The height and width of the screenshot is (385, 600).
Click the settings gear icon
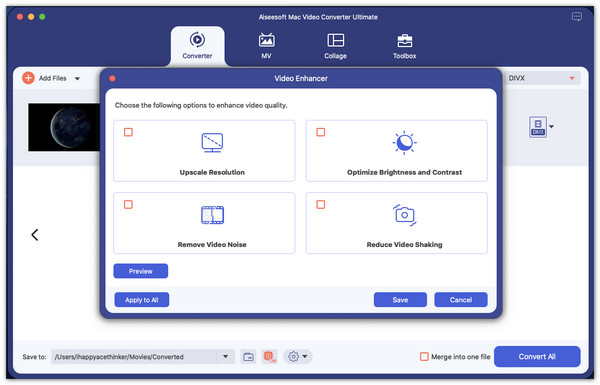point(293,357)
